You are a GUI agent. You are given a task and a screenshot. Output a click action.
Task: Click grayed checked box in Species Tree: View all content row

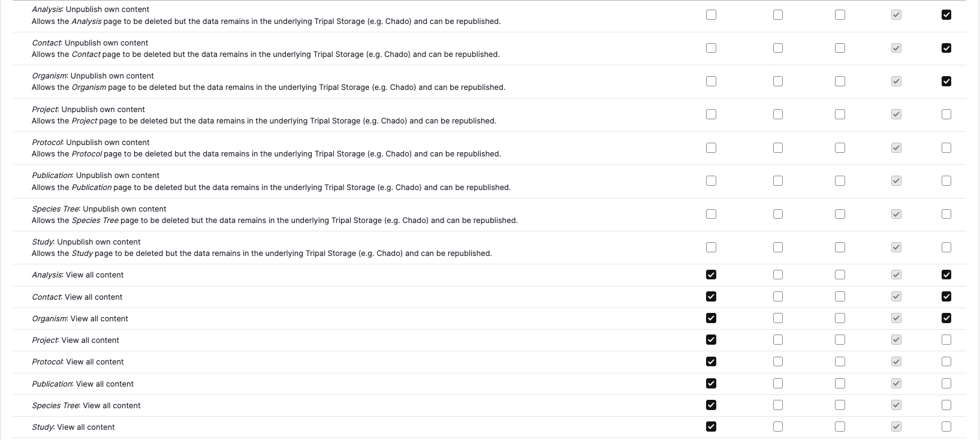[896, 405]
